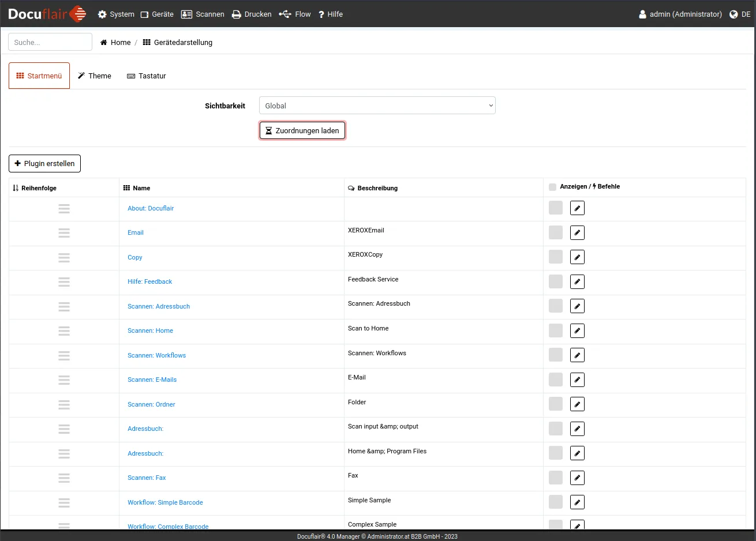The height and width of the screenshot is (541, 756).
Task: Click drag handle for Scannen: Workflows row
Action: [64, 356]
